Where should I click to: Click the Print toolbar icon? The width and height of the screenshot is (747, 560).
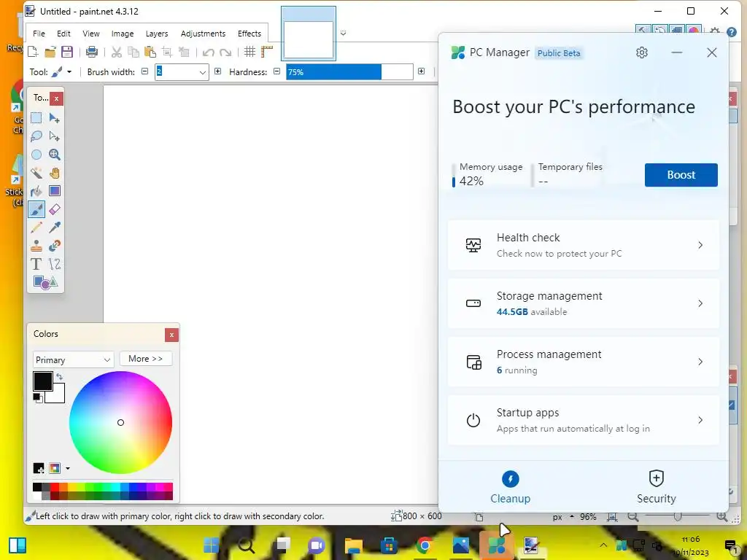(92, 52)
